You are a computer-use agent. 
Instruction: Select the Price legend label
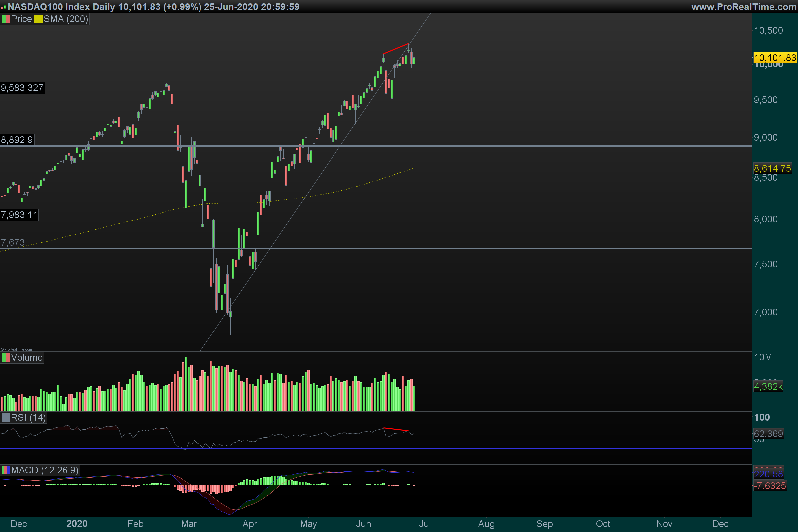point(21,19)
